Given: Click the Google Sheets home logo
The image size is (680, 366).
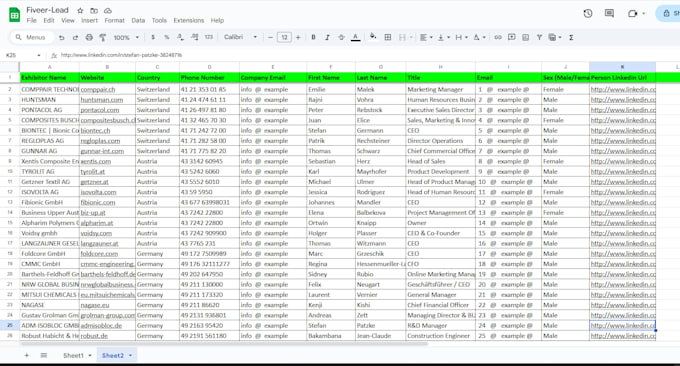Looking at the screenshot, I should 14,15.
